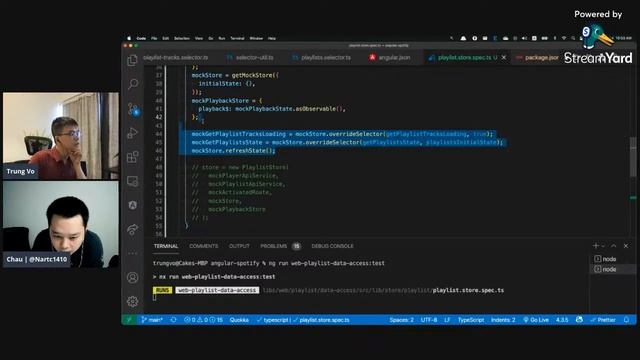
Task: Open the package.json editor tab
Action: 538,58
